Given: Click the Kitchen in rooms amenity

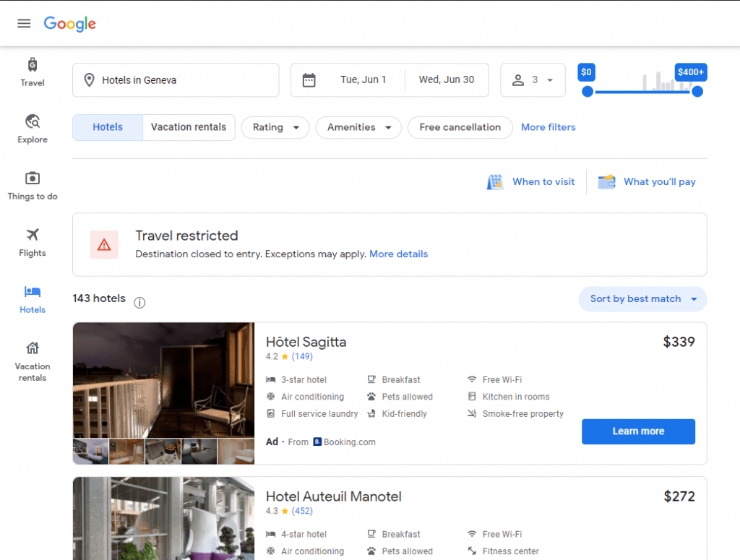Looking at the screenshot, I should click(x=509, y=397).
